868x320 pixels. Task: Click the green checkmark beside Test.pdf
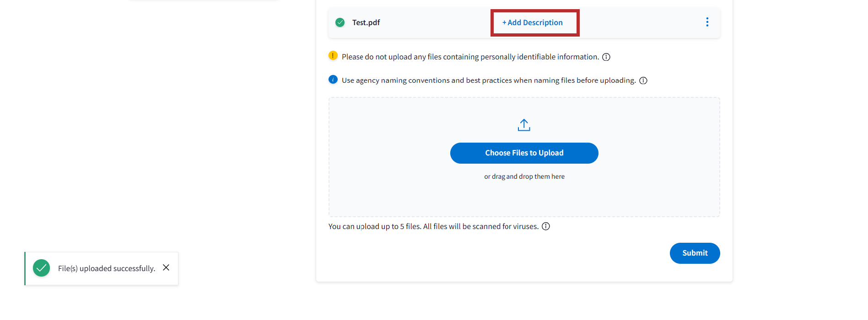click(340, 22)
